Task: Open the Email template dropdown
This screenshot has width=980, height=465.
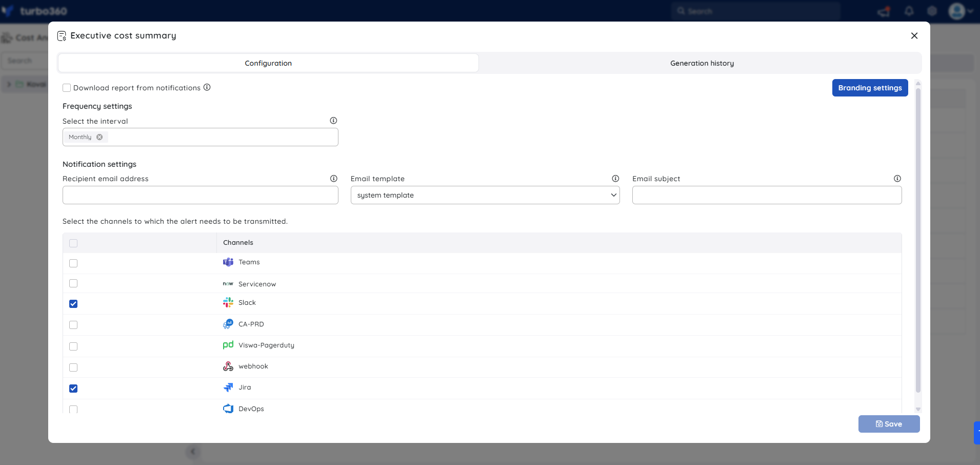Action: pyautogui.click(x=485, y=195)
